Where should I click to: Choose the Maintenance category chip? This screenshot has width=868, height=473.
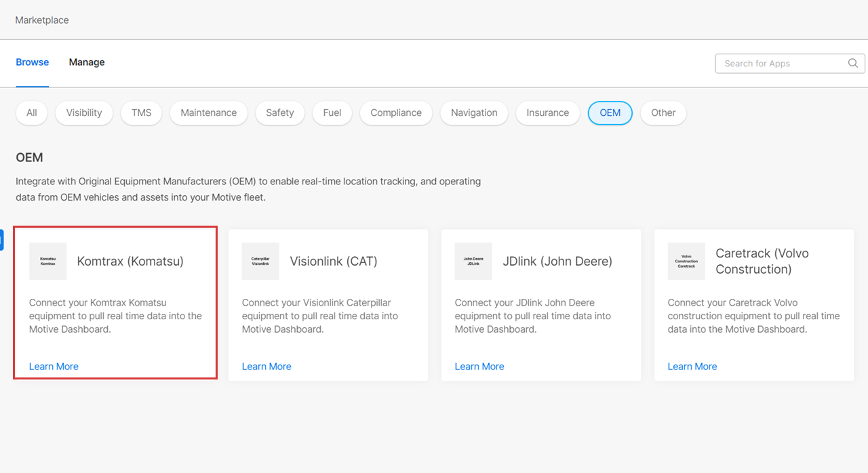coord(209,113)
